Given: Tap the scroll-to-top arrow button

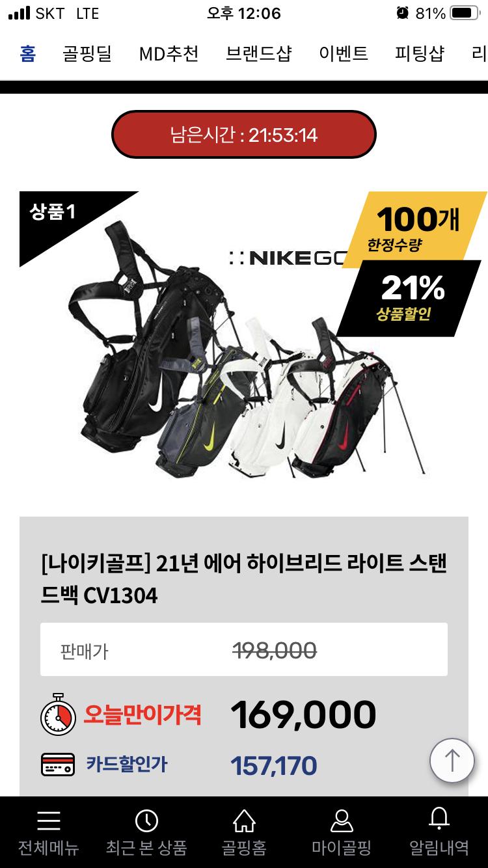Looking at the screenshot, I should point(452,760).
